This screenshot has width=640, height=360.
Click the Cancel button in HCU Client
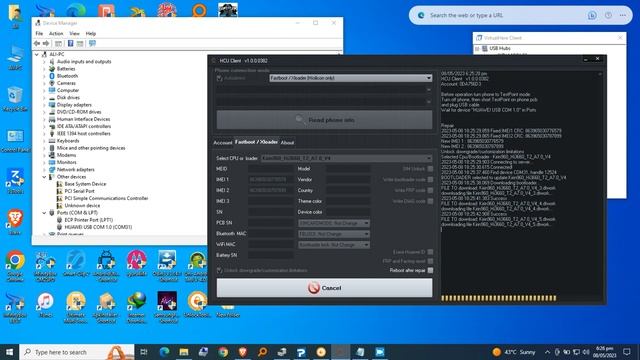[324, 288]
